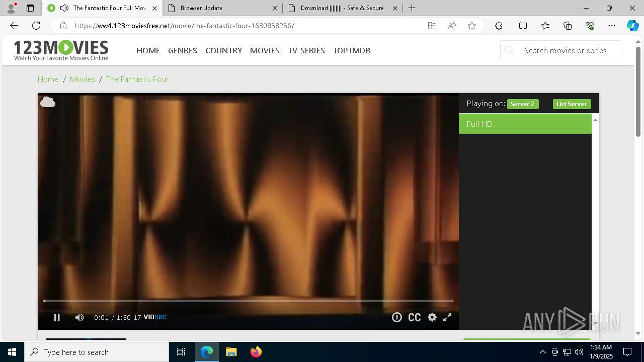
Task: Click The Fantastic Four breadcrumb
Action: (137, 79)
